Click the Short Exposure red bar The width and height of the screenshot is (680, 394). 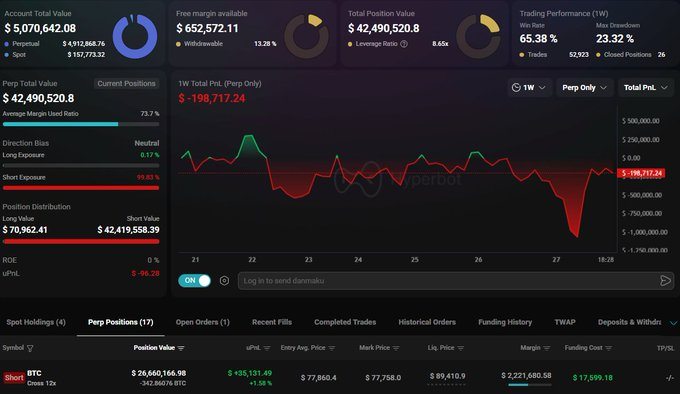(81, 188)
